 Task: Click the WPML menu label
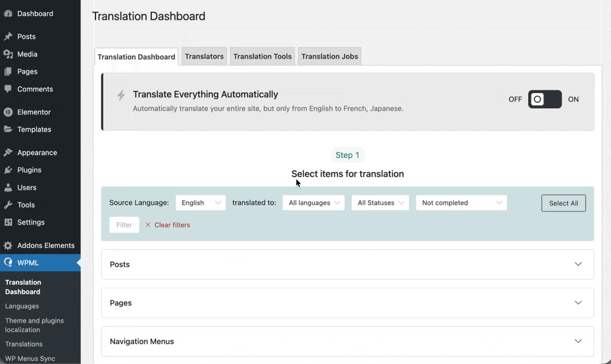click(x=28, y=263)
